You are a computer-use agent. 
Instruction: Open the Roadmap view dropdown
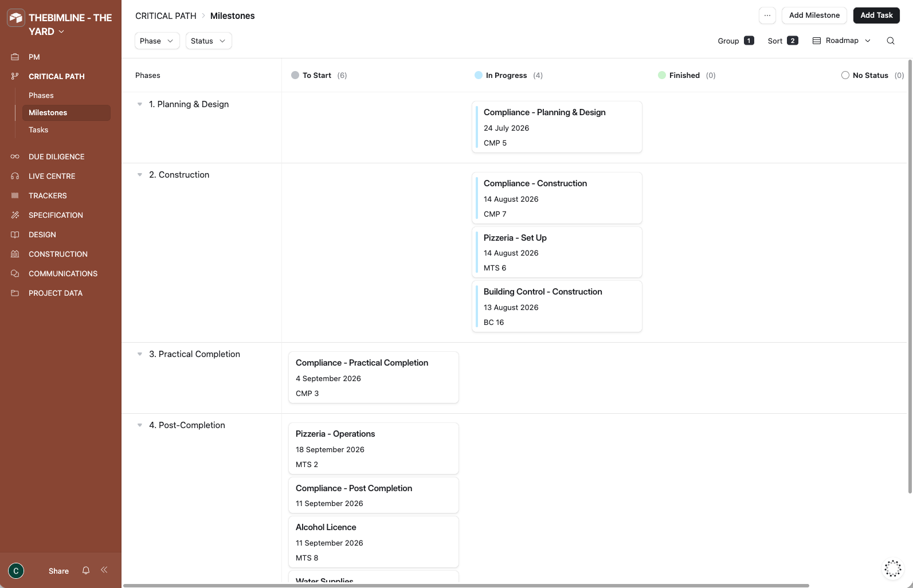pos(842,41)
